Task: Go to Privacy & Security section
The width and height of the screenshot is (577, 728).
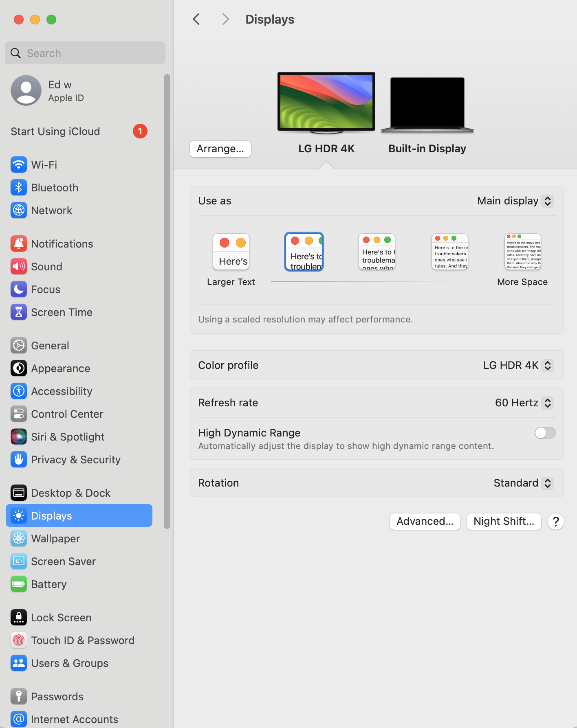Action: point(76,460)
